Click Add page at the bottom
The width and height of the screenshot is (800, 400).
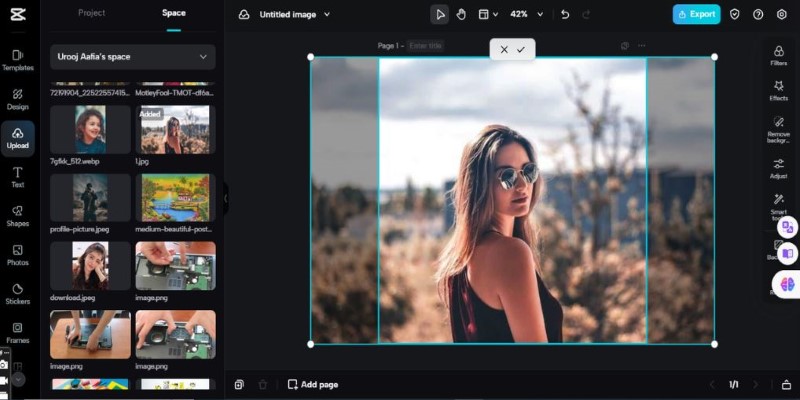312,384
